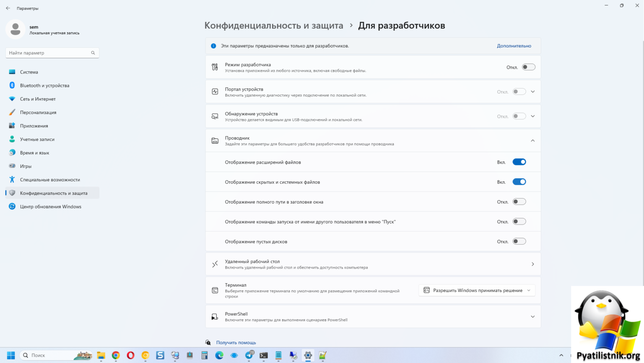This screenshot has width=644, height=363.
Task: Toggle Отображение полного пути в заголовке окна
Action: (x=519, y=202)
